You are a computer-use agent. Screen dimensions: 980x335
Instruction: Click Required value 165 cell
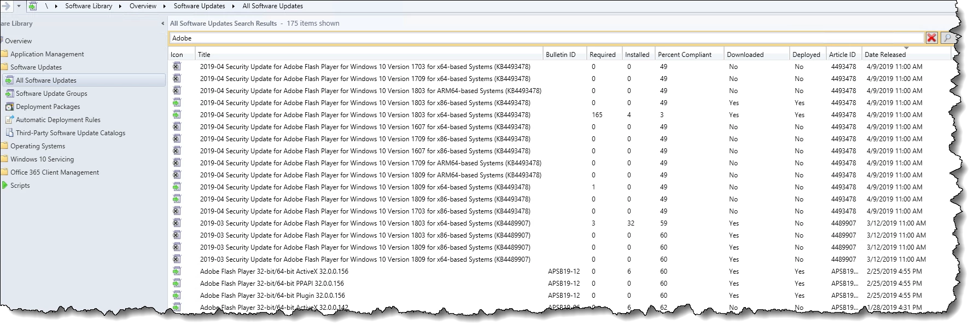tap(597, 115)
